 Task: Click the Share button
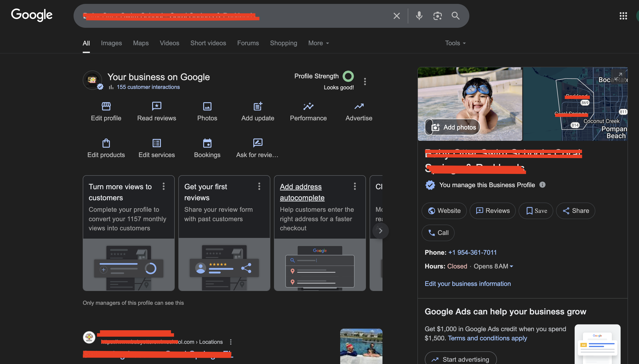pyautogui.click(x=576, y=211)
